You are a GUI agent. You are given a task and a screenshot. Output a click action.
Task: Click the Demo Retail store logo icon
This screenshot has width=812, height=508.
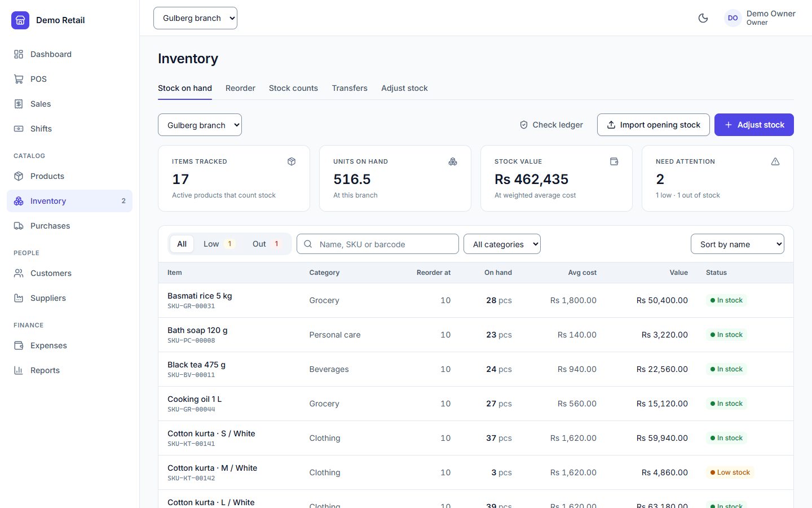20,20
